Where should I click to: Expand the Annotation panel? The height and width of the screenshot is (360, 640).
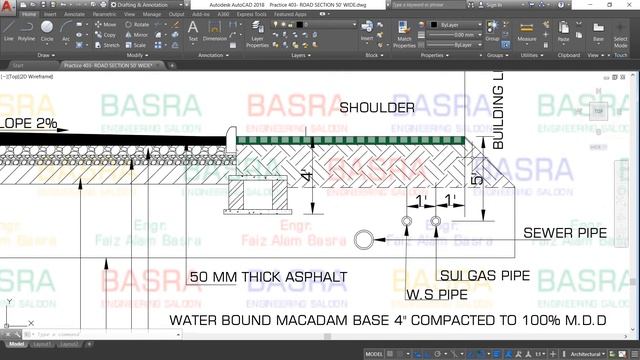click(x=213, y=55)
